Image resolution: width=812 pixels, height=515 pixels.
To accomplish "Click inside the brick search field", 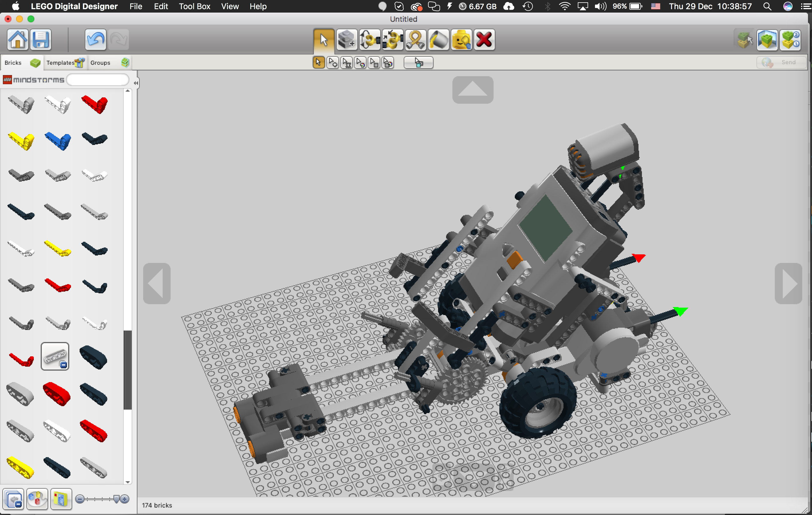I will (x=97, y=80).
